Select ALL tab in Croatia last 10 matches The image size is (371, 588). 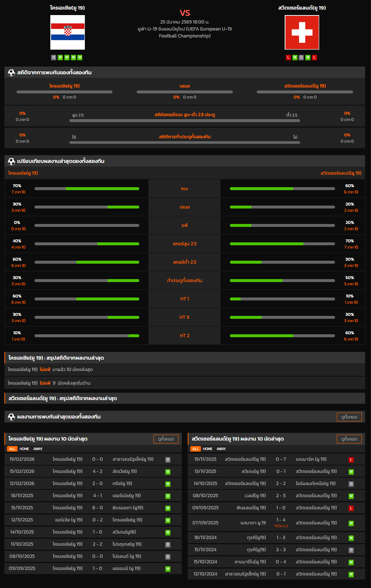pyautogui.click(x=12, y=449)
